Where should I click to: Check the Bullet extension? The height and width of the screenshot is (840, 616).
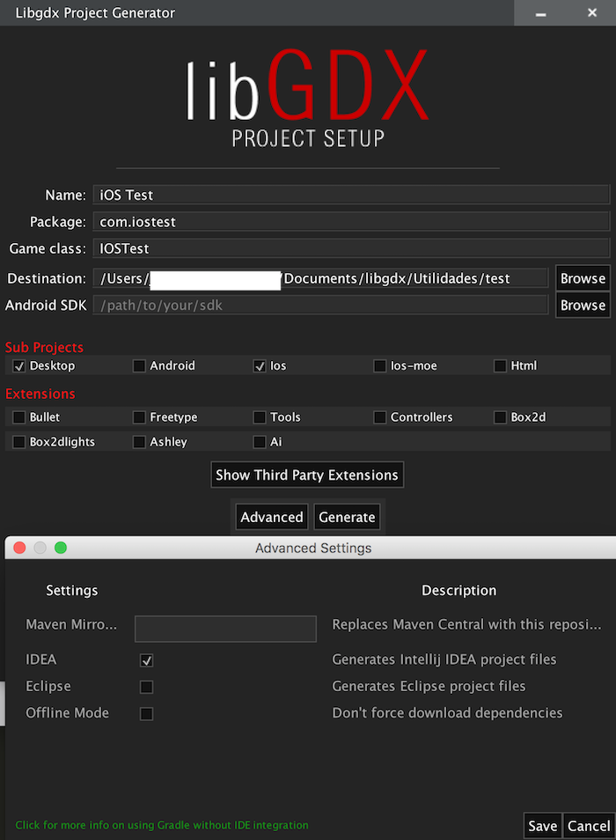click(x=19, y=417)
